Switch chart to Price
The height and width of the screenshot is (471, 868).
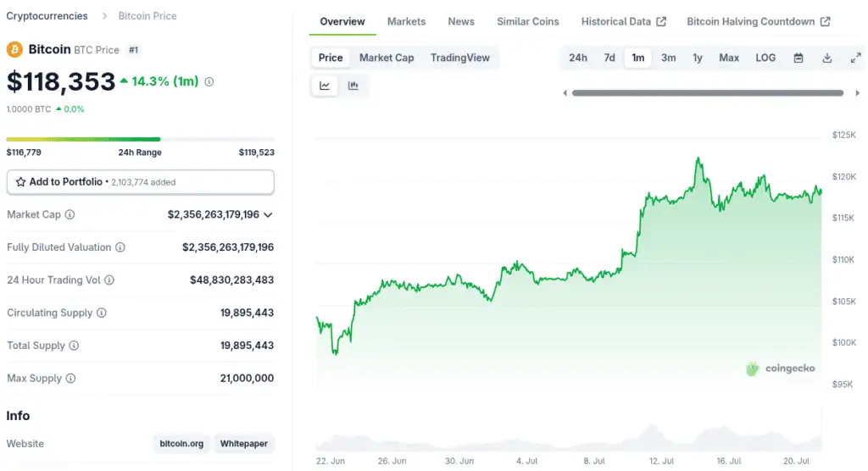(x=331, y=58)
